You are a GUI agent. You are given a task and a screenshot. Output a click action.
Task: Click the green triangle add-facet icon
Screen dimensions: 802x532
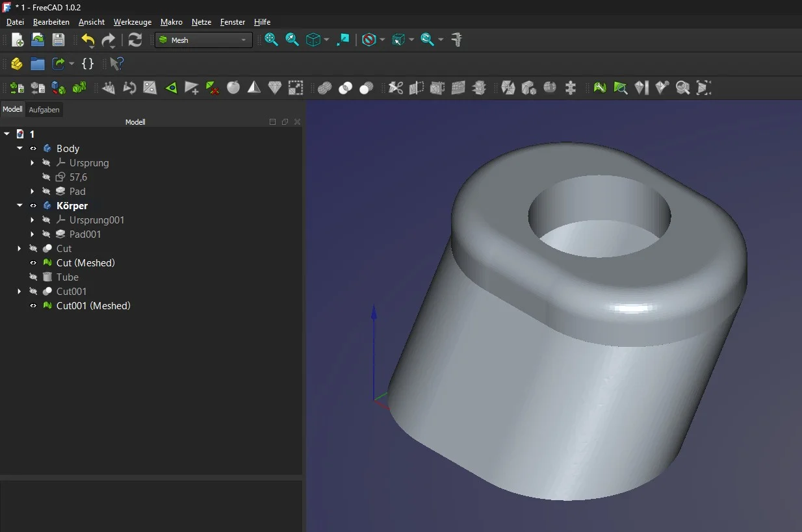click(171, 88)
